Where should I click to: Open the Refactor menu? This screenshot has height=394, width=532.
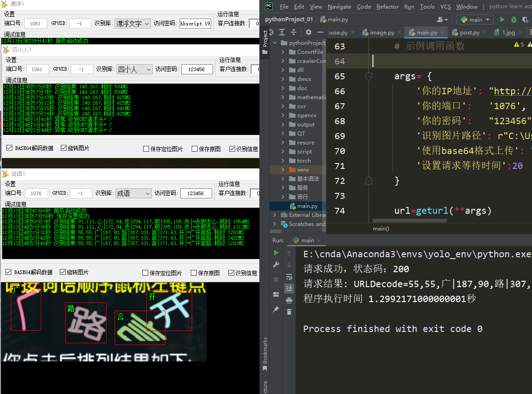pos(387,6)
